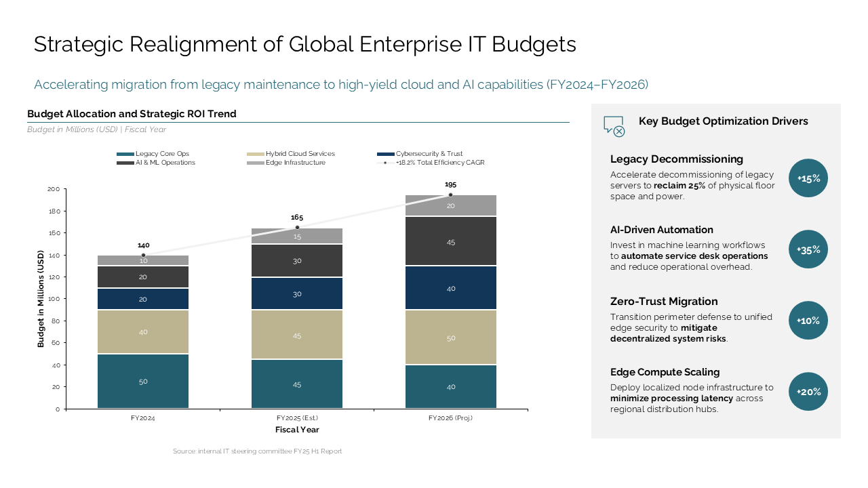Click the FY2024 Edge Infrastructure segment labeled 10
868x488 pixels.
pyautogui.click(x=143, y=261)
